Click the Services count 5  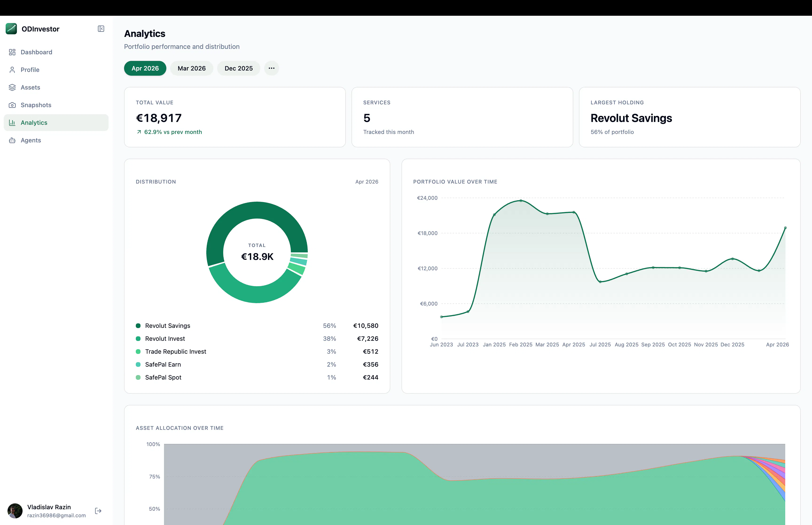coord(367,118)
